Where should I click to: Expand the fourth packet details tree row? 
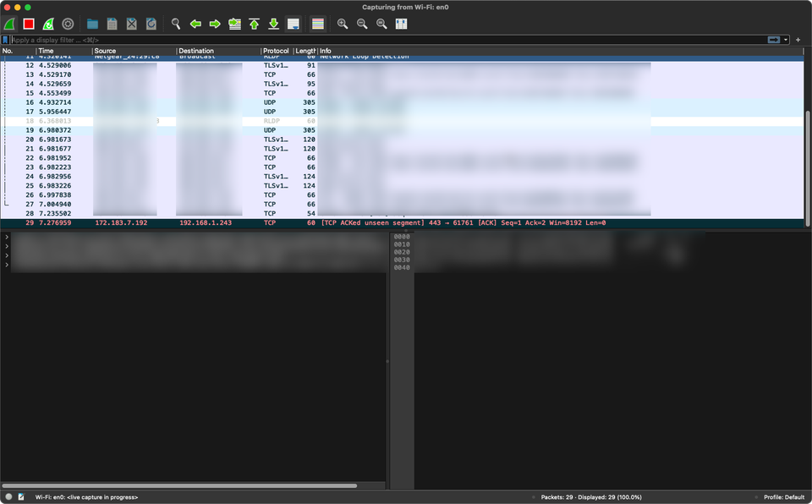[7, 265]
